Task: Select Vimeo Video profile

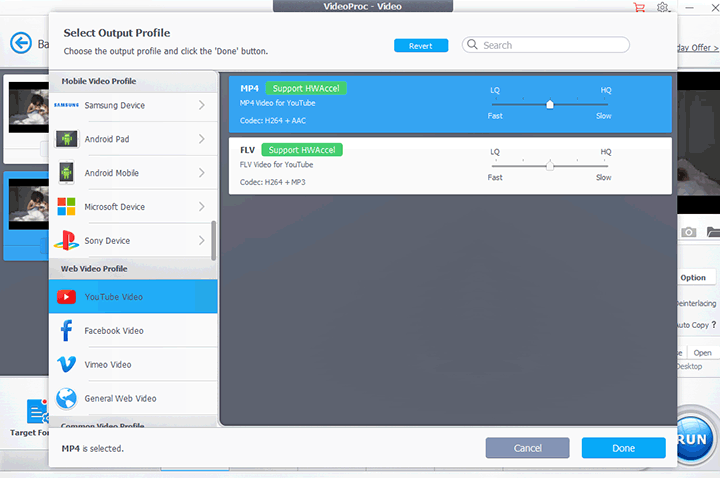Action: pyautogui.click(x=133, y=365)
